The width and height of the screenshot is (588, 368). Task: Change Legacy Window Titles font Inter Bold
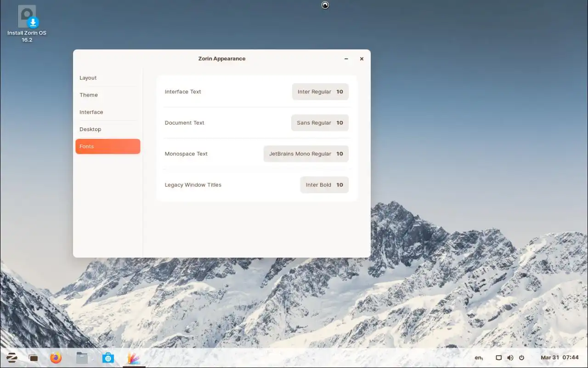pyautogui.click(x=324, y=185)
